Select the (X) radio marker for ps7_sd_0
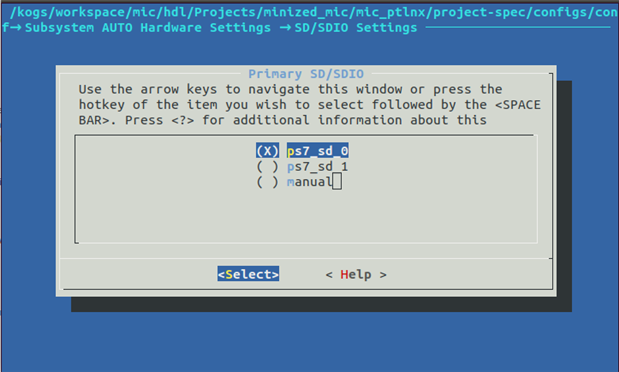The image size is (619, 372). coord(267,151)
